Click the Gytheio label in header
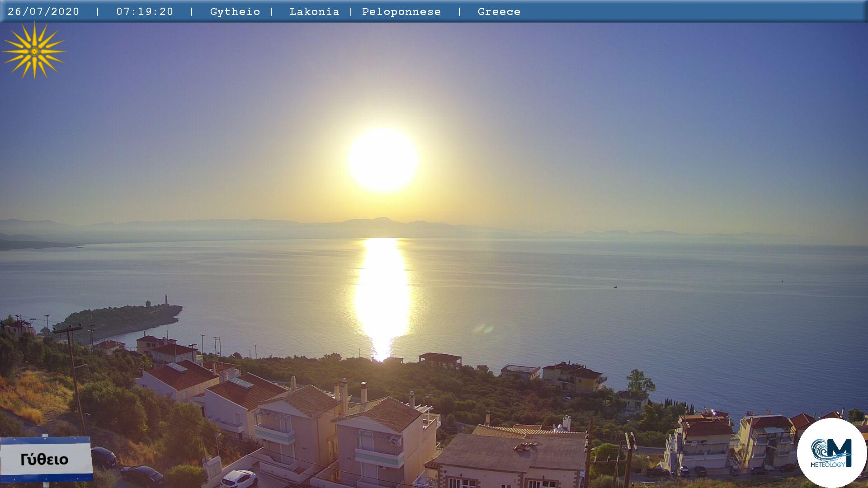Viewport: 868px width, 488px height. [x=235, y=12]
